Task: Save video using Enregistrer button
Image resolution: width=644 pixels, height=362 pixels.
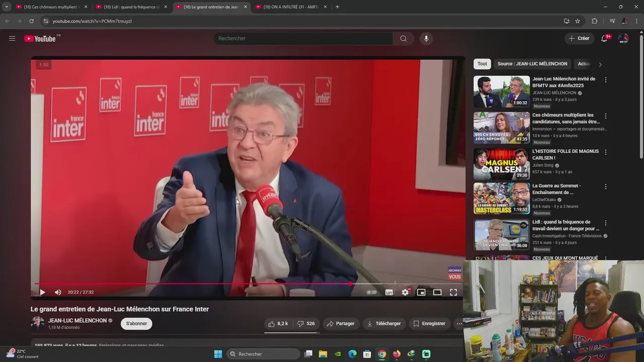Action: [430, 324]
